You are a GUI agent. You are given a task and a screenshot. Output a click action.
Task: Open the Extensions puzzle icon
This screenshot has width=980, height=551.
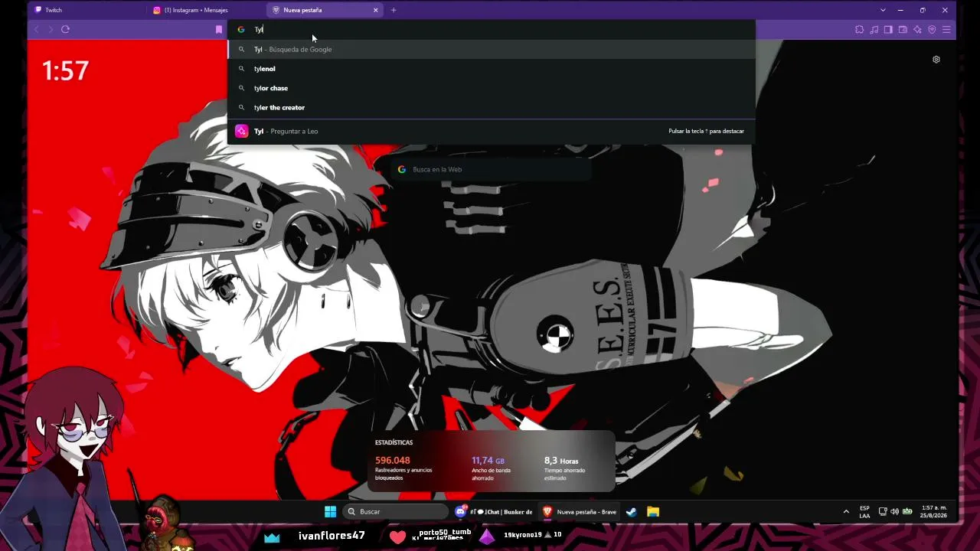click(859, 29)
